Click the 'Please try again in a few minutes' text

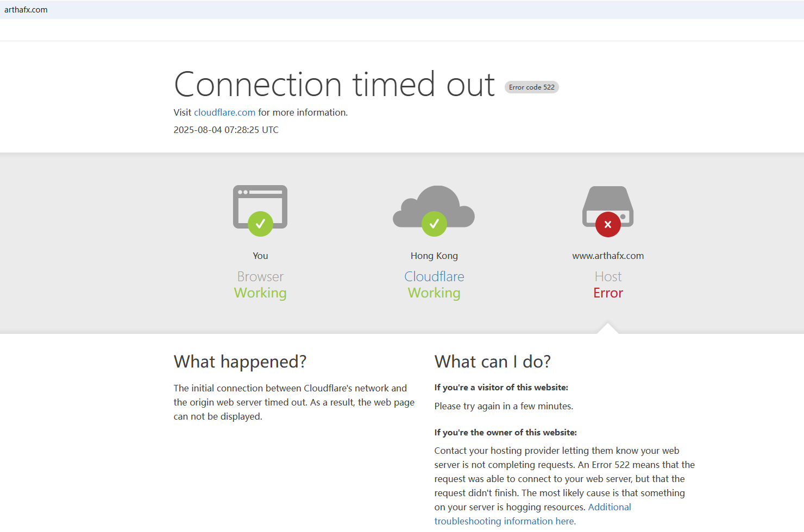pyautogui.click(x=504, y=406)
